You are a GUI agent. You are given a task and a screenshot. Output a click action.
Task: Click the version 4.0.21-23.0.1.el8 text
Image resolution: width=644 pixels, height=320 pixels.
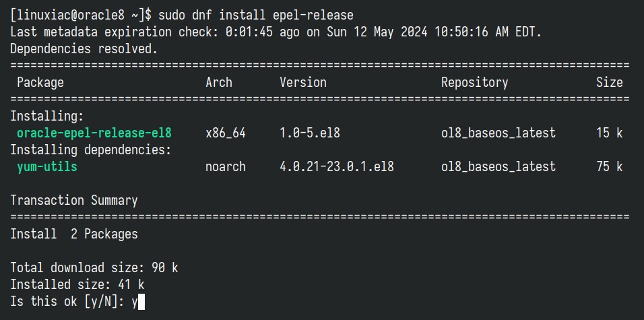(x=337, y=167)
